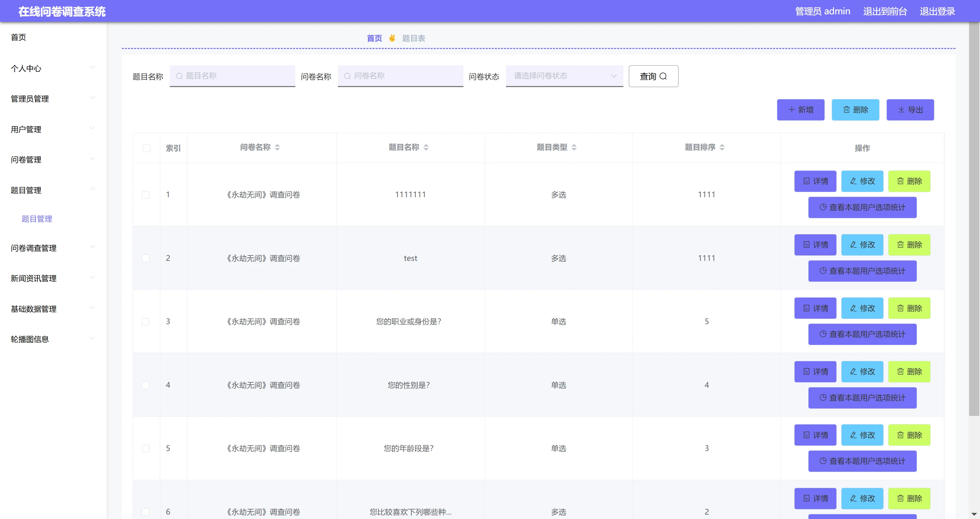Image resolution: width=980 pixels, height=519 pixels.
Task: Click 退出到前台 in the header
Action: (x=885, y=12)
